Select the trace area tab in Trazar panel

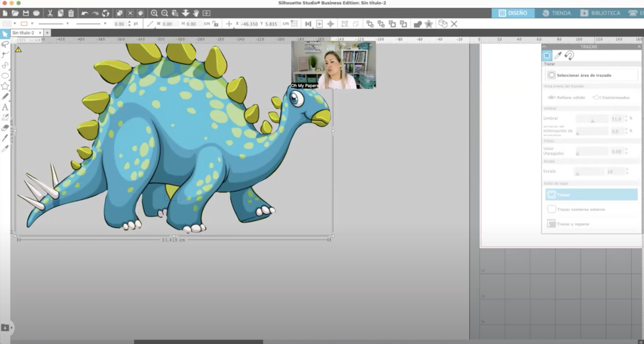click(x=547, y=55)
